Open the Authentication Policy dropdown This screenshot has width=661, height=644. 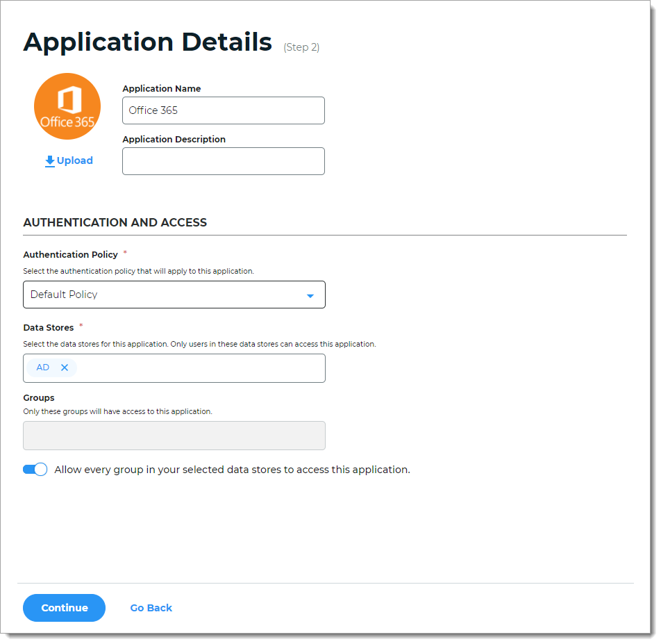(174, 295)
